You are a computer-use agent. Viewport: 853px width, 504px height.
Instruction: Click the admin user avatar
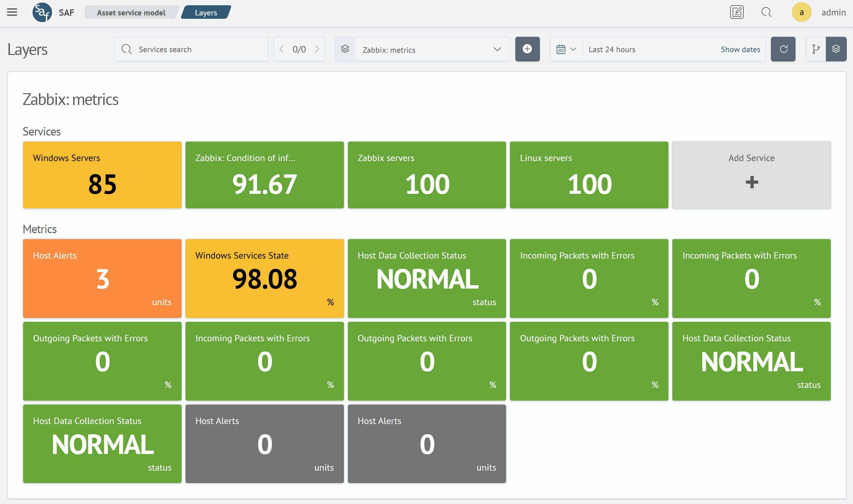click(801, 12)
